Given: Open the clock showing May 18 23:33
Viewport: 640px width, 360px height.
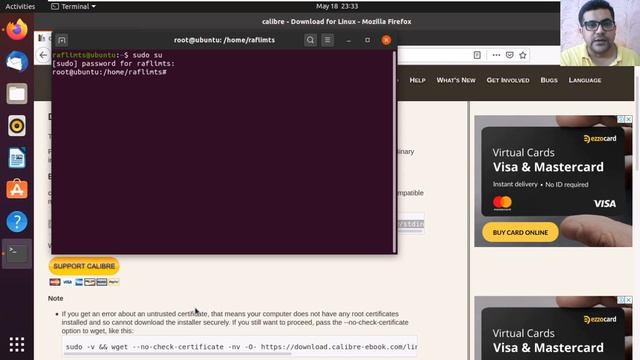Looking at the screenshot, I should click(x=337, y=6).
